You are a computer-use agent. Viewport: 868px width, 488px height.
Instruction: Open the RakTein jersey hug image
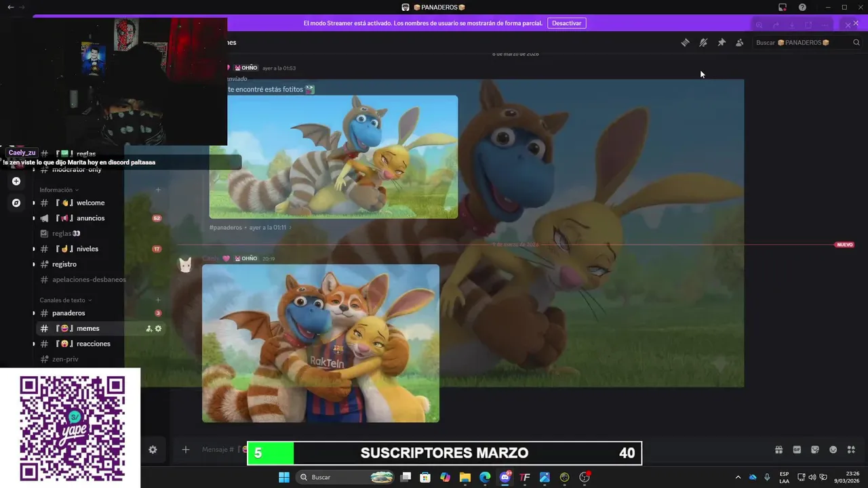321,343
